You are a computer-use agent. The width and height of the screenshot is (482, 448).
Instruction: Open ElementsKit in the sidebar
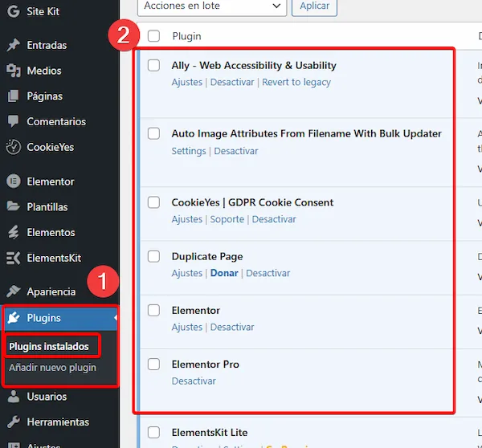tap(54, 258)
